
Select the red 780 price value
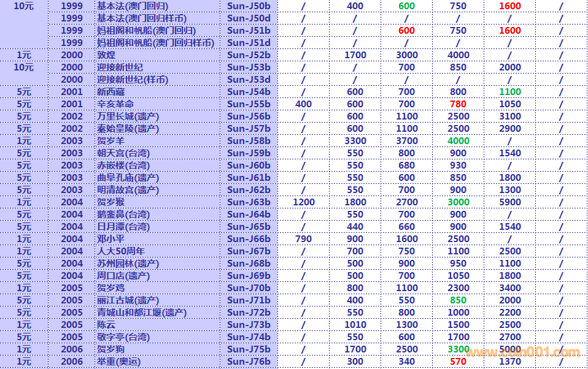[x=458, y=104]
